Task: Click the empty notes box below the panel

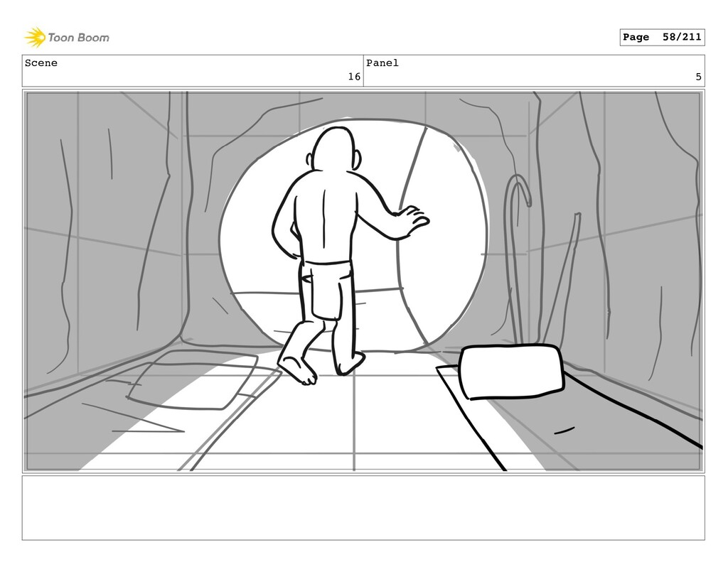Action: coord(363,508)
